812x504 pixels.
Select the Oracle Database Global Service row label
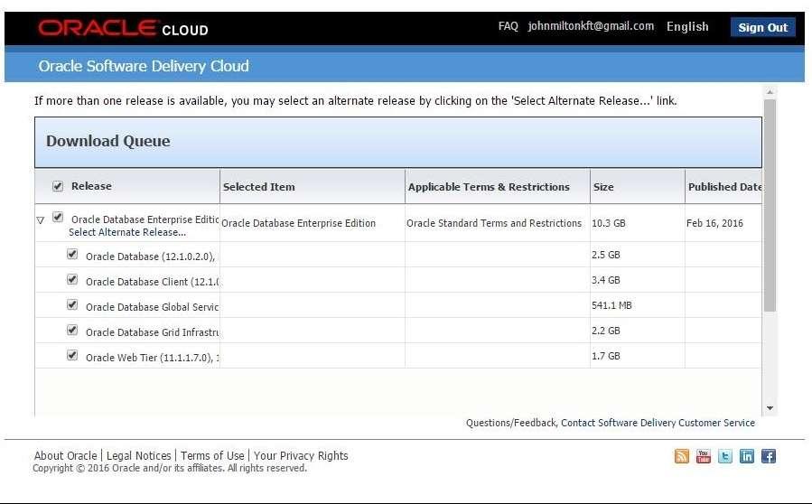click(153, 307)
